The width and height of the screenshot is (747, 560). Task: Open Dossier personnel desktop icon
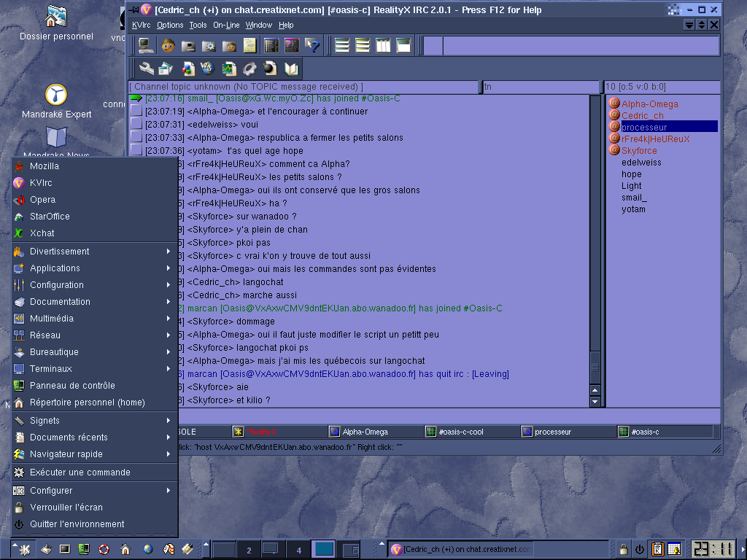coord(56,23)
